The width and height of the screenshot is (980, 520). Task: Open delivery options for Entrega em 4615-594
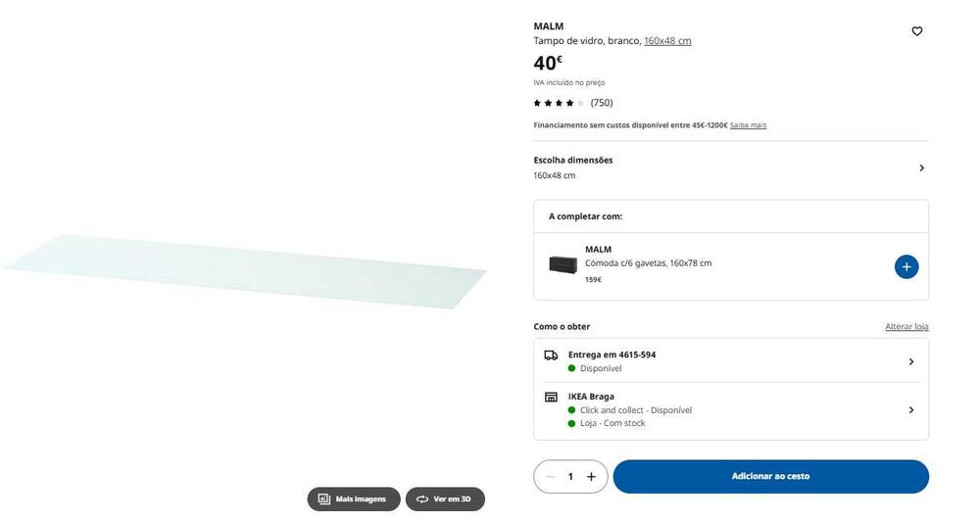(x=910, y=361)
